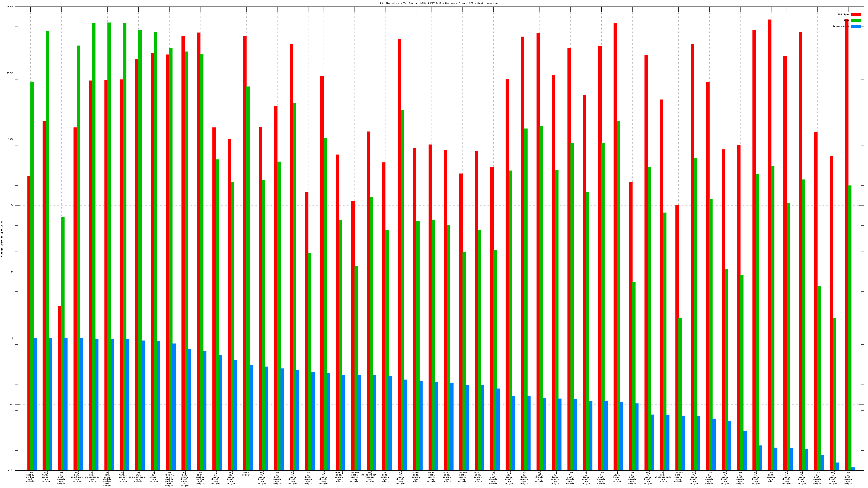The height and width of the screenshot is (488, 868).
Task: Click the 36407@ iadb.isipp.com x-axis label
Action: click(x=339, y=477)
